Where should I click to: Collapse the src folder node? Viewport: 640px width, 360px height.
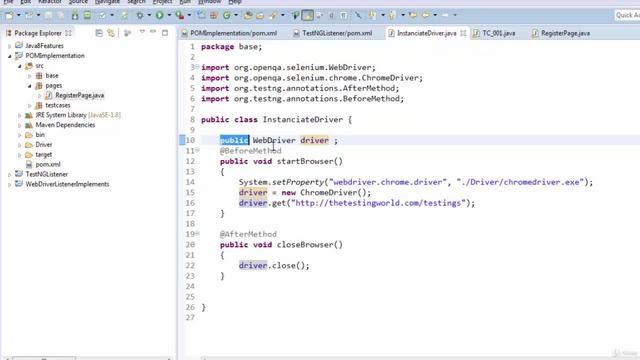[19, 66]
